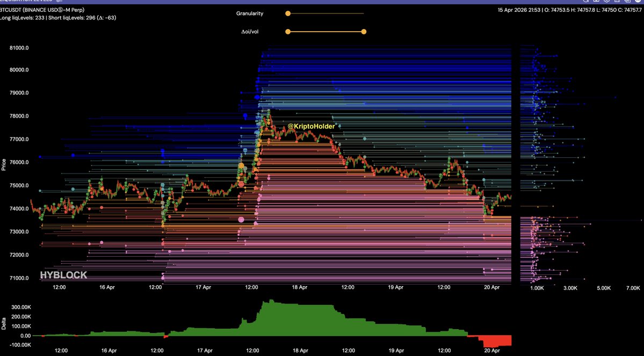This screenshot has width=644, height=356.
Task: Click the 76000.0 price axis label
Action: pyautogui.click(x=19, y=162)
